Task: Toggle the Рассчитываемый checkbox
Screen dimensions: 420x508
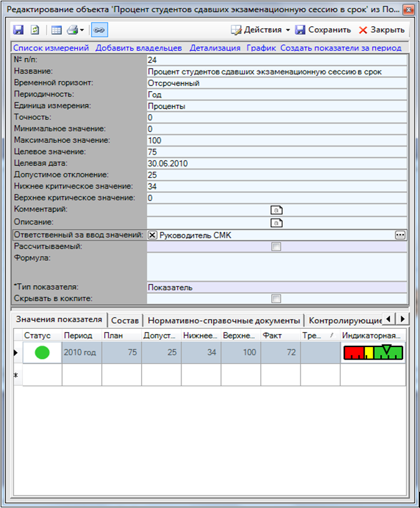Action: click(x=276, y=247)
